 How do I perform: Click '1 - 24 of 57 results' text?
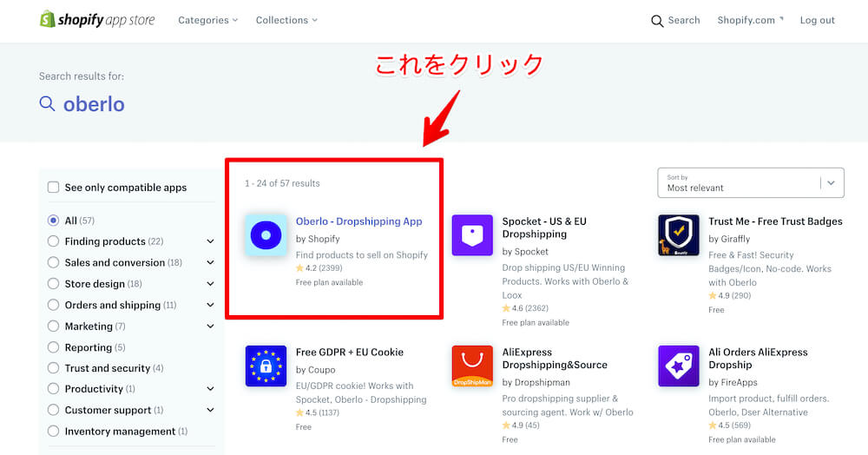[282, 183]
